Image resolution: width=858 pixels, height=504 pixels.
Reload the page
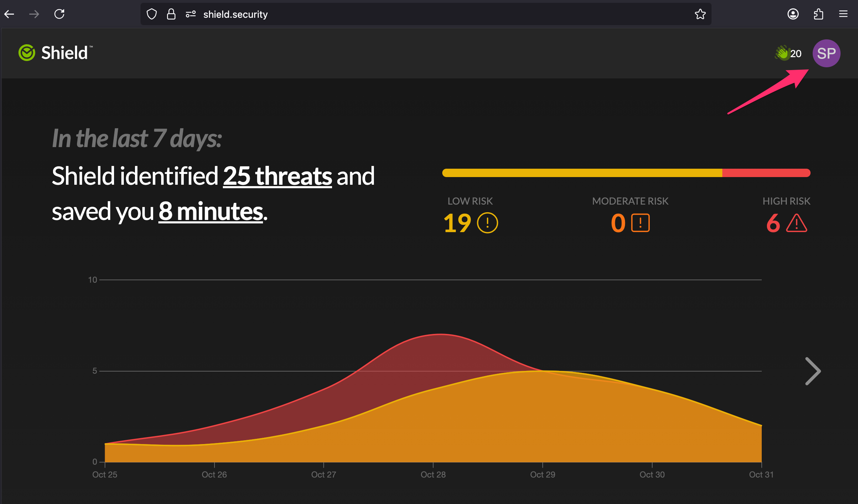[59, 14]
